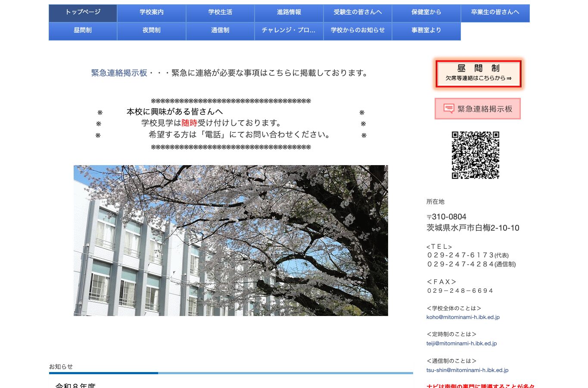The width and height of the screenshot is (588, 388).
Task: Open the 卒業生の皆さんへ menu item
Action: 495,13
